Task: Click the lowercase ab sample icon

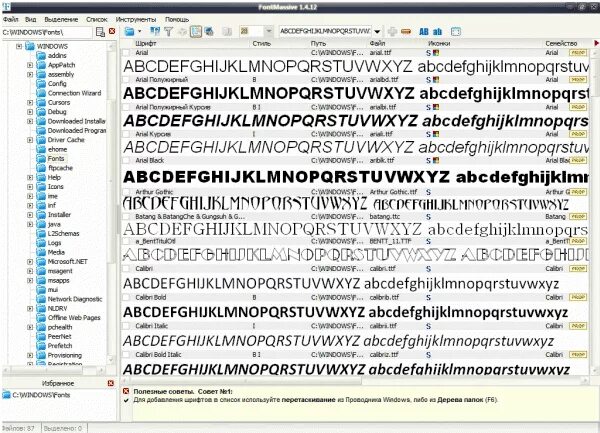Action: 437,32
